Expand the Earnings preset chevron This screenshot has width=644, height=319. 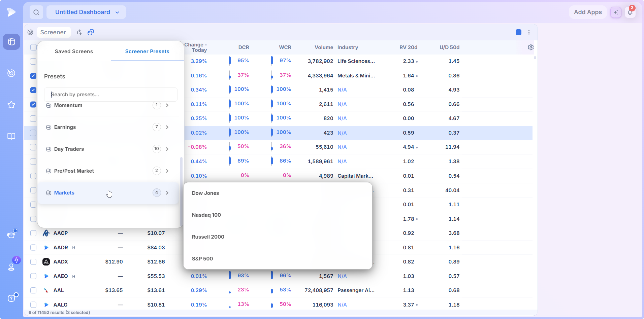167,127
